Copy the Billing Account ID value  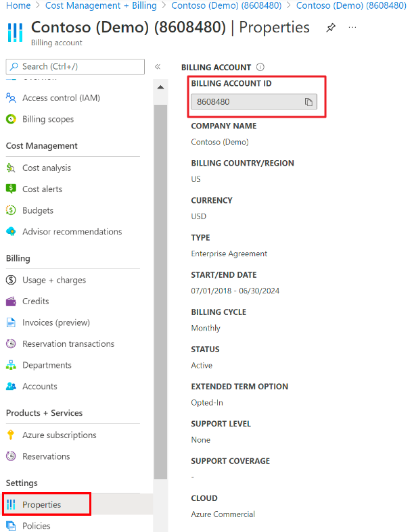308,102
